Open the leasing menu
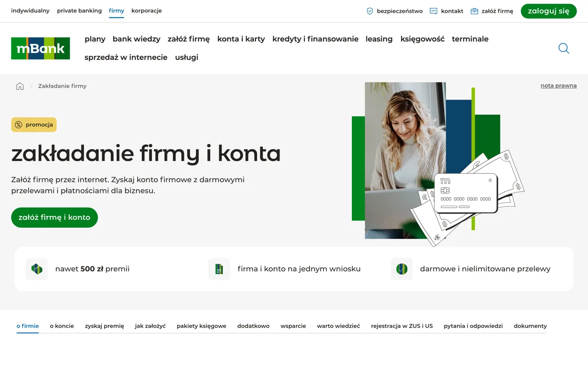The height and width of the screenshot is (368, 588). pos(379,39)
